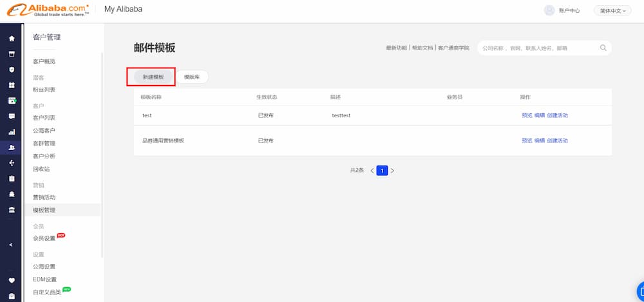This screenshot has width=644, height=302.
Task: Switch to the 模版库 tab
Action: (x=192, y=77)
